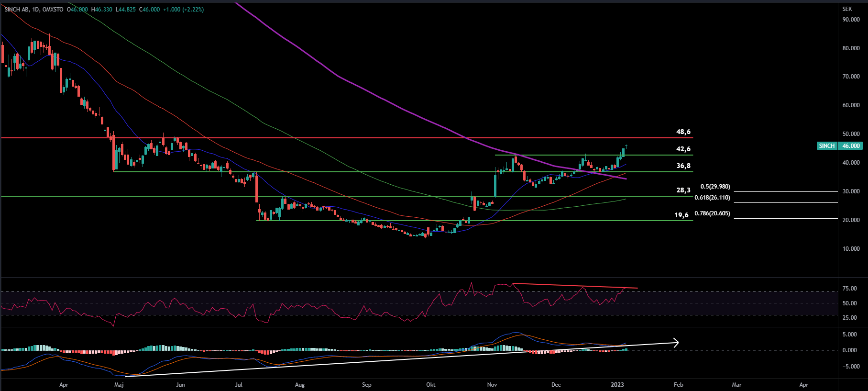Screen dimensions: 868x391
Task: Select the 0.618(26.110) Fibonacci label
Action: coord(712,198)
